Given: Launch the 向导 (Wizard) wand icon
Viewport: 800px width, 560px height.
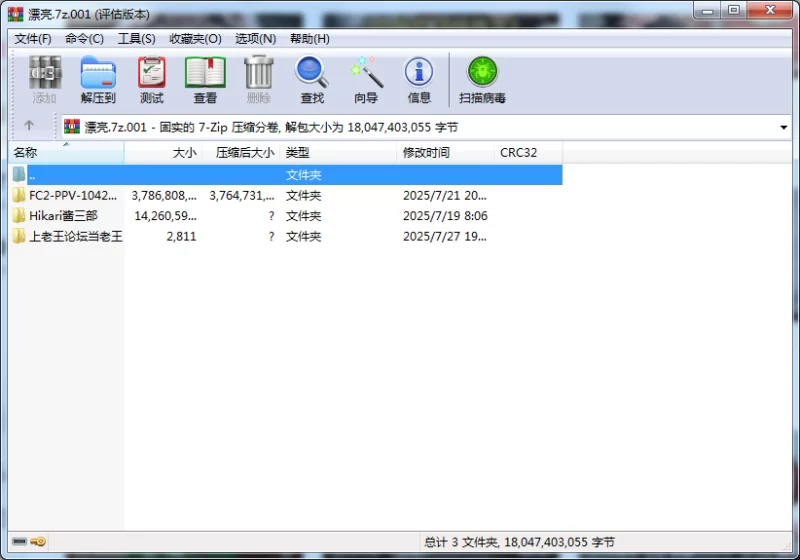Looking at the screenshot, I should click(x=366, y=72).
